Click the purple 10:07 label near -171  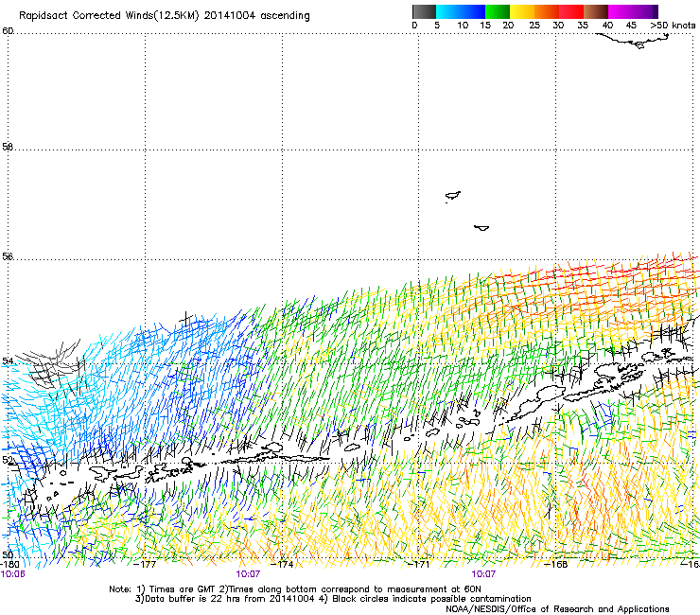click(x=483, y=574)
